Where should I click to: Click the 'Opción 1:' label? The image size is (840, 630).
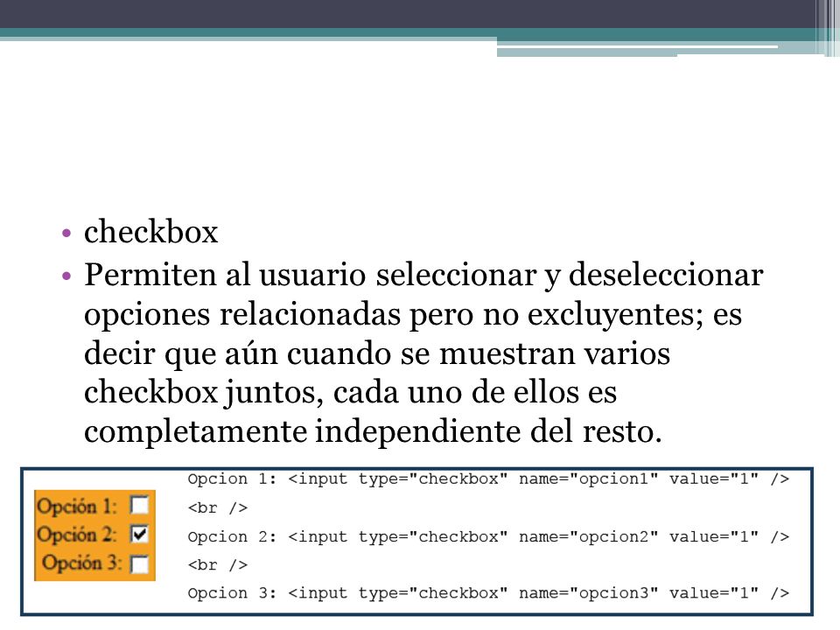(77, 507)
